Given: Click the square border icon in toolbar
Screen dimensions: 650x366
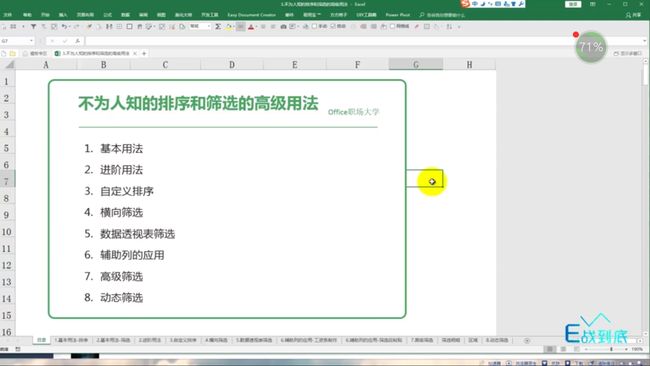Looking at the screenshot, I should tap(129, 27).
